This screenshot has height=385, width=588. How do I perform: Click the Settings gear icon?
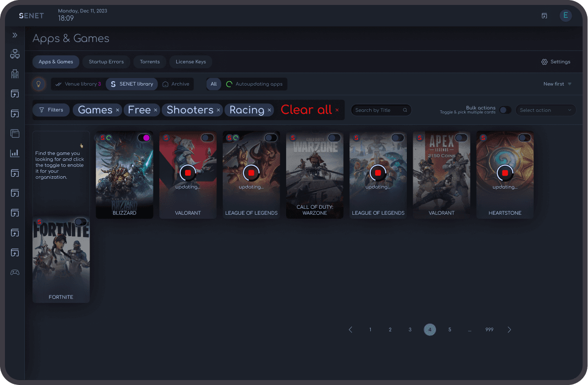click(544, 62)
